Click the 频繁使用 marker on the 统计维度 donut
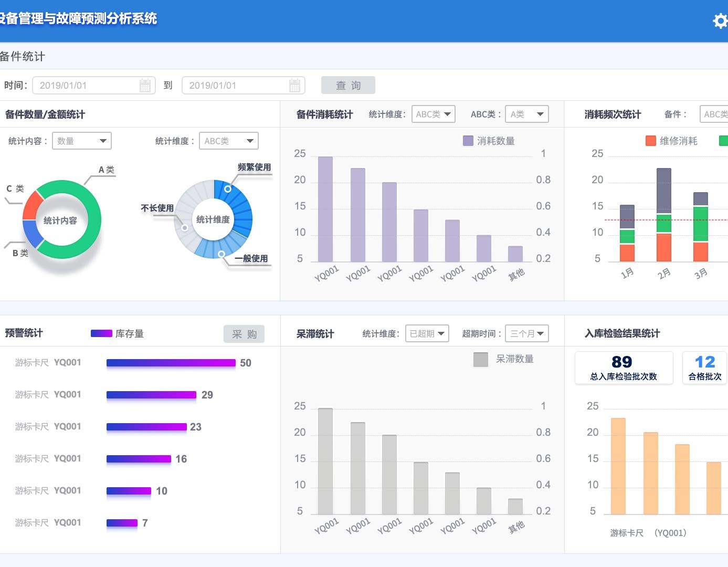 228,188
